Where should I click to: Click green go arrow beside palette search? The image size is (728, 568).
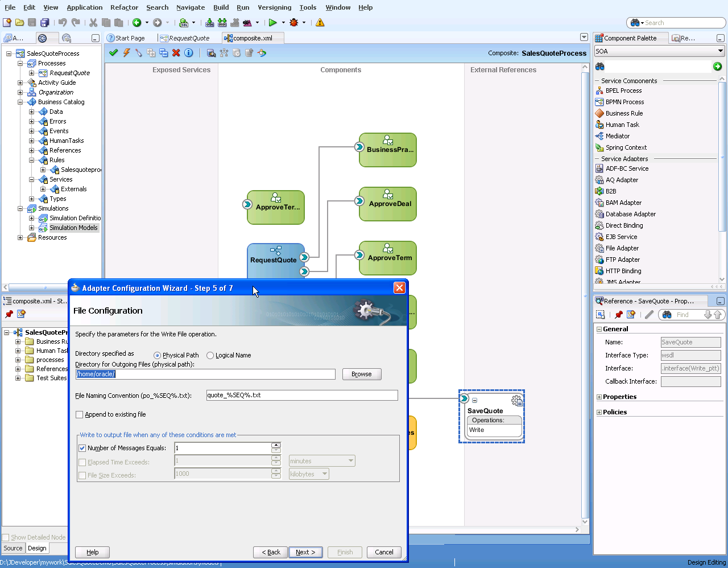718,67
